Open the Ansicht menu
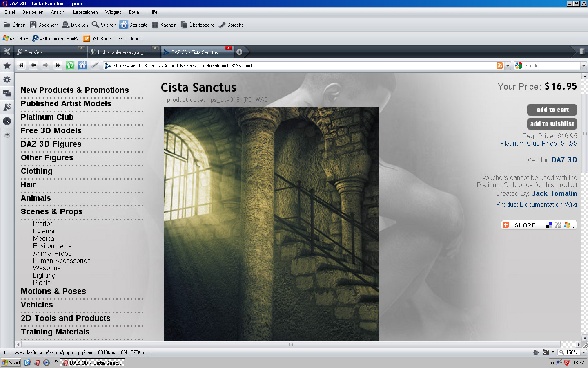Image resolution: width=588 pixels, height=368 pixels. [x=58, y=12]
